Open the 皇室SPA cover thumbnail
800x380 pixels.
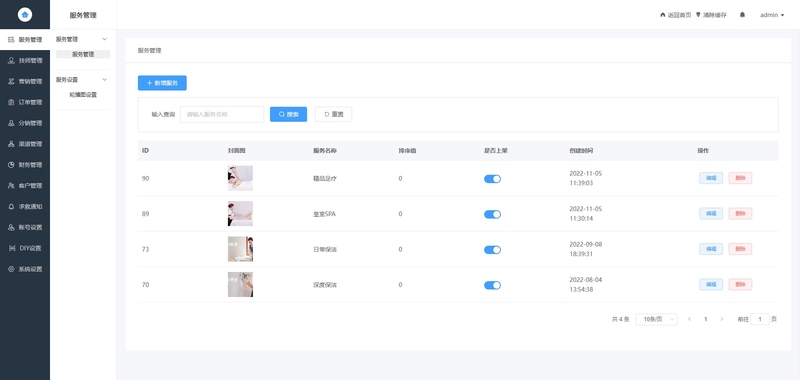(x=240, y=214)
